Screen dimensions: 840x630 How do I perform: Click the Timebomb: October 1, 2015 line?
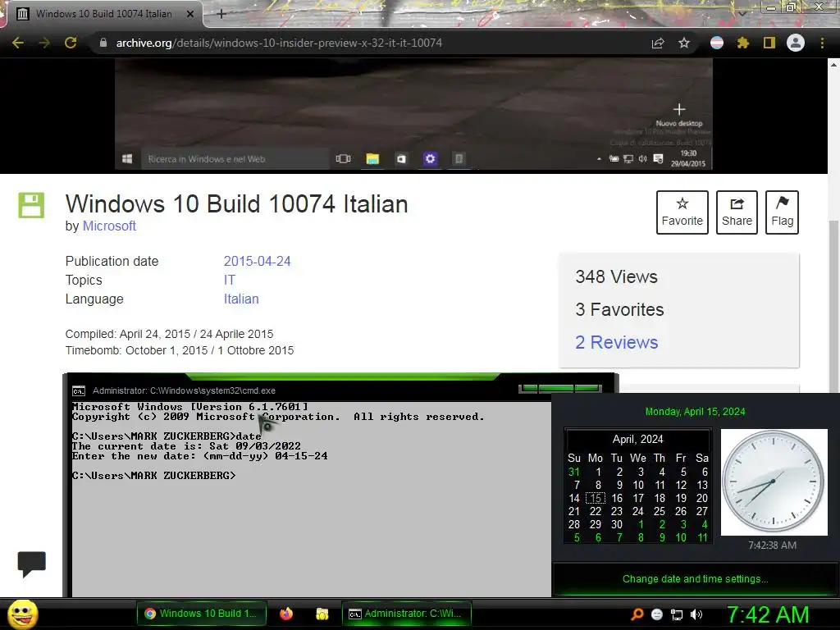(180, 350)
